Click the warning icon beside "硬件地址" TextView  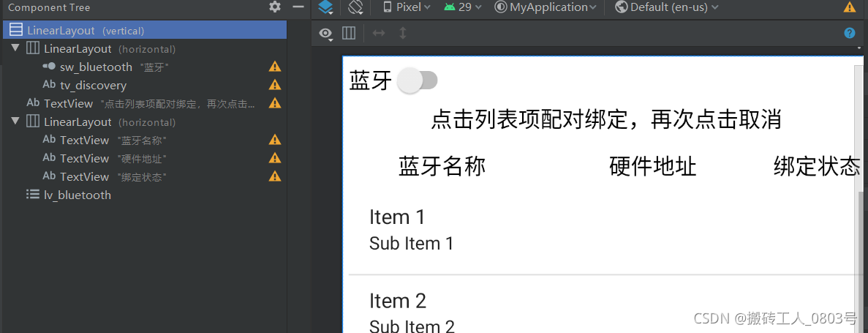pyautogui.click(x=274, y=158)
